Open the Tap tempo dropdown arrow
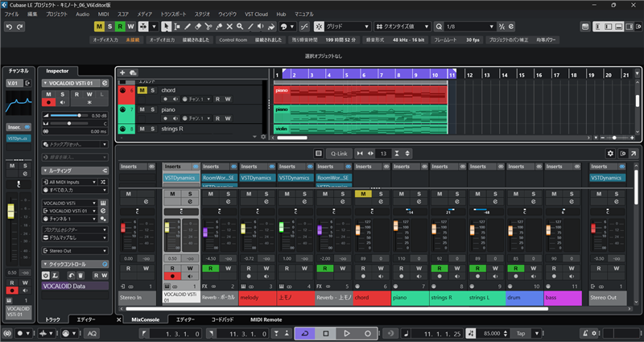Image resolution: width=644 pixels, height=342 pixels. coord(537,333)
